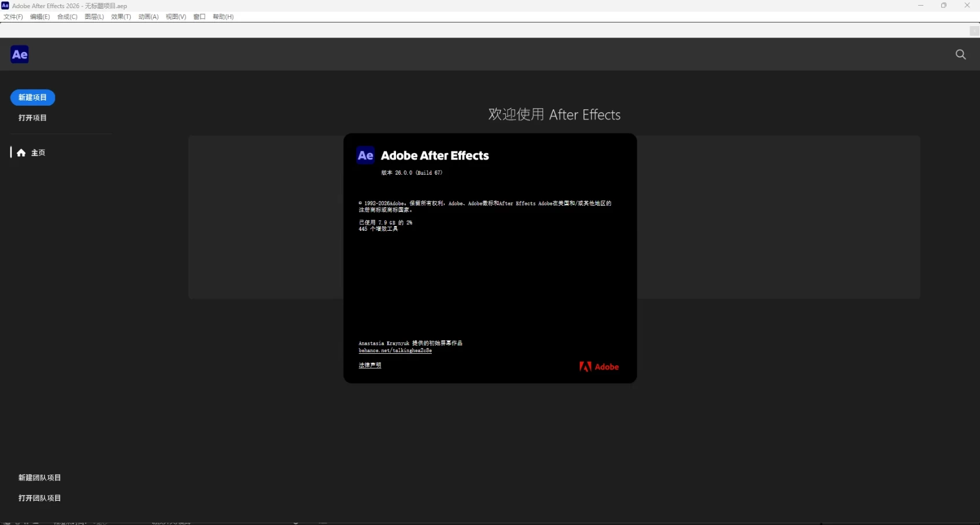Viewport: 980px width, 525px height.
Task: Click the Ae logo in the home header
Action: click(x=20, y=54)
